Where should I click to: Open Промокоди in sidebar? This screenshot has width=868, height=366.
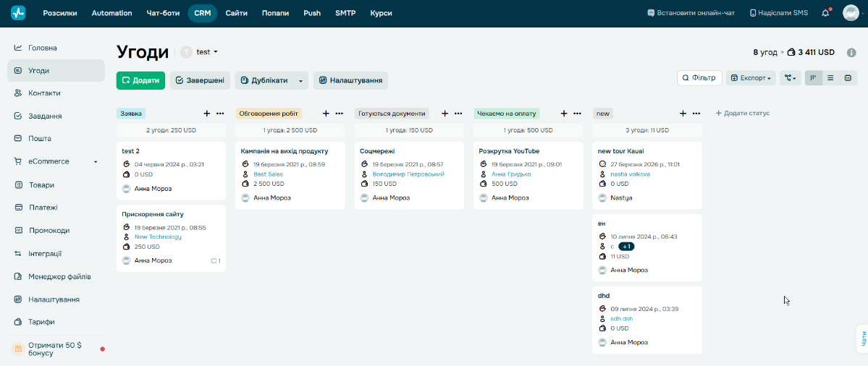pos(55,231)
